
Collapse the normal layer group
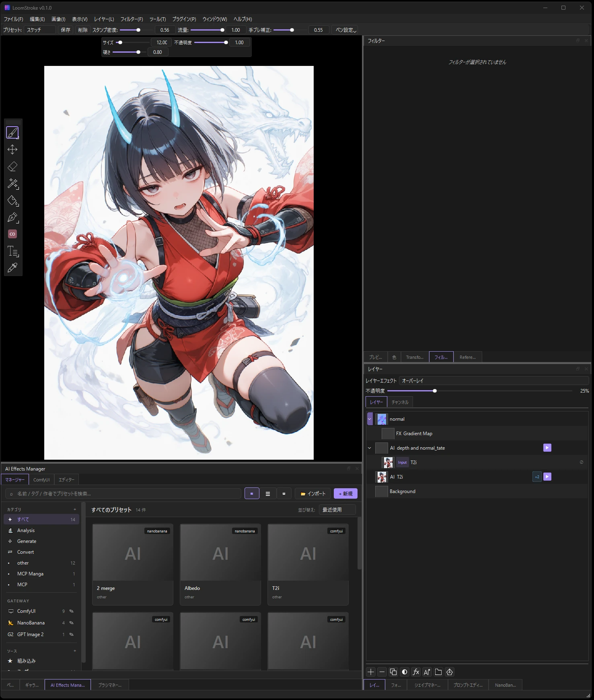370,419
